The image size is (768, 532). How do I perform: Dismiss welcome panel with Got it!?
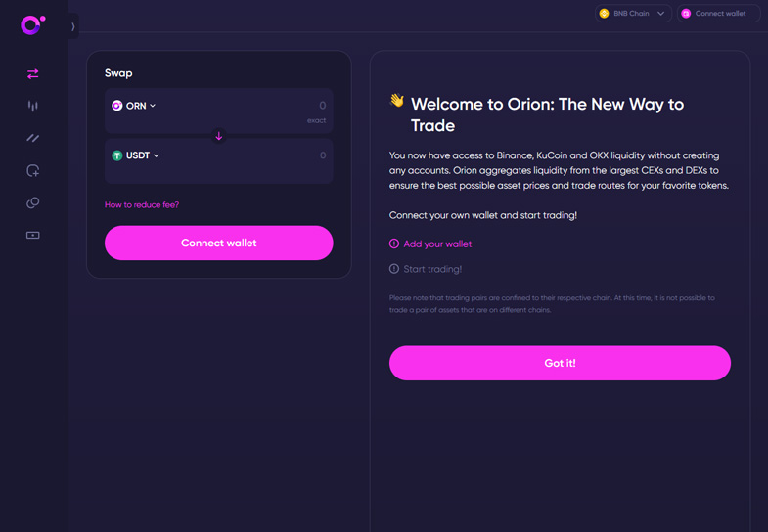560,363
